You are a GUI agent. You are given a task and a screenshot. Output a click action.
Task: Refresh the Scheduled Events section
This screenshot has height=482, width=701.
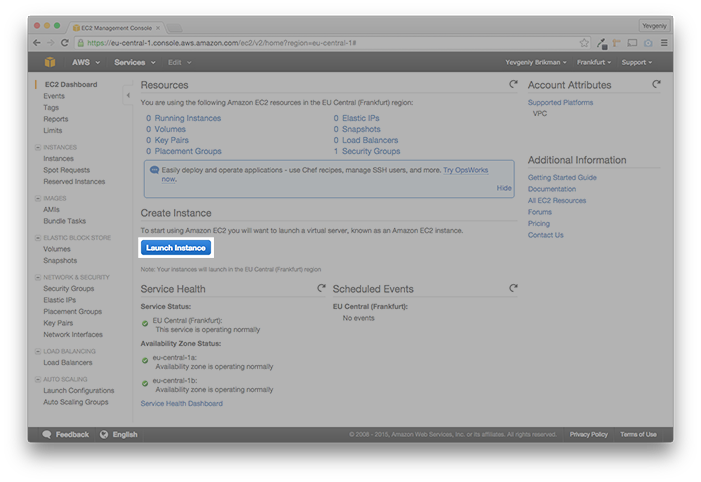click(x=513, y=288)
